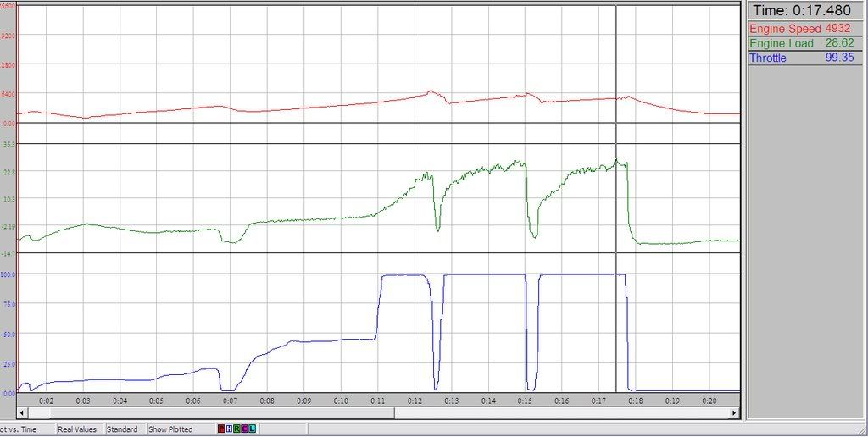
Task: Select the Engine Speed legend entry
Action: click(x=785, y=28)
